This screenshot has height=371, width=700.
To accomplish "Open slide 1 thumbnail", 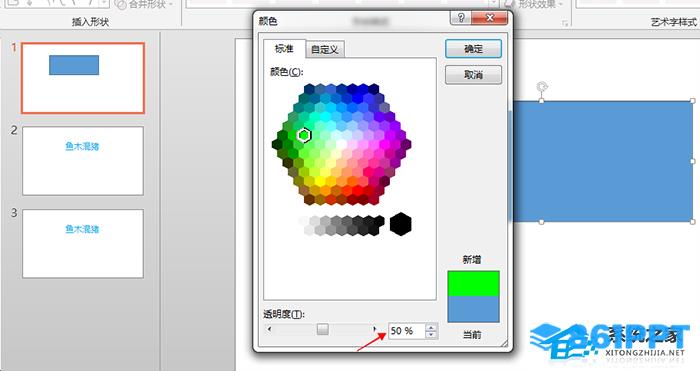I will (83, 78).
